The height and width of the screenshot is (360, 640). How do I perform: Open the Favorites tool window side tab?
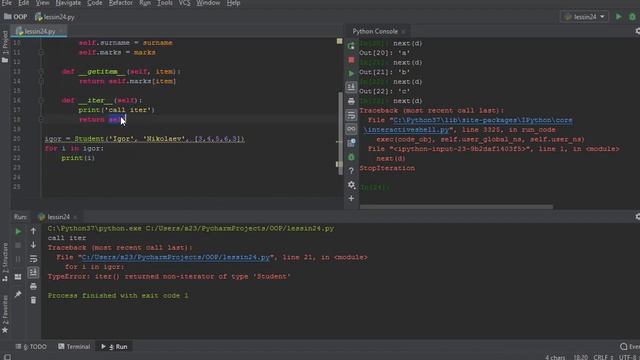click(x=5, y=313)
